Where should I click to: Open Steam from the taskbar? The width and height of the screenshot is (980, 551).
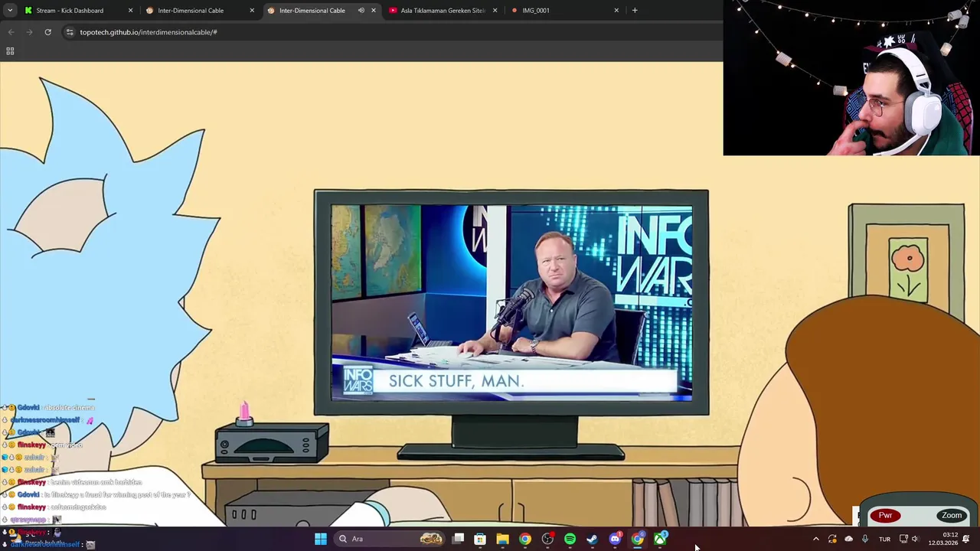tap(592, 539)
